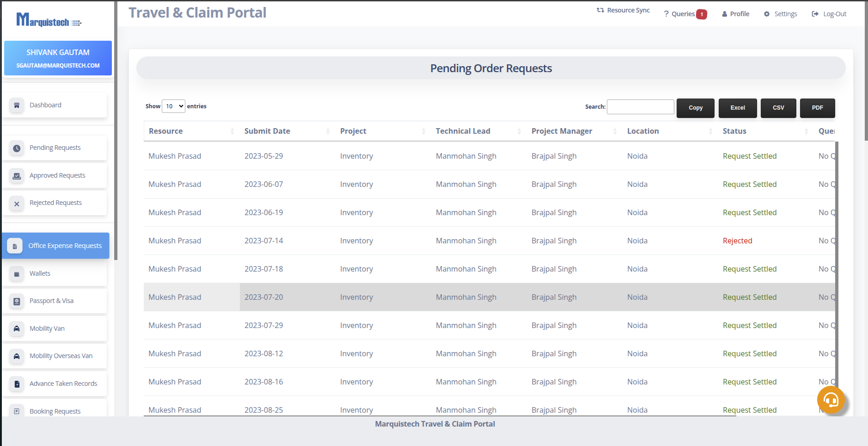
Task: Click the Pending Requests clock icon
Action: [17, 148]
